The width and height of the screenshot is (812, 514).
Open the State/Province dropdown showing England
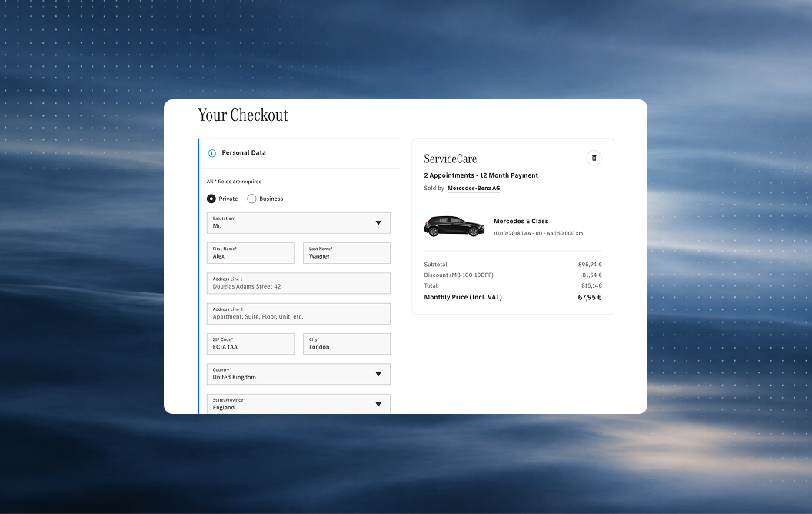(298, 404)
